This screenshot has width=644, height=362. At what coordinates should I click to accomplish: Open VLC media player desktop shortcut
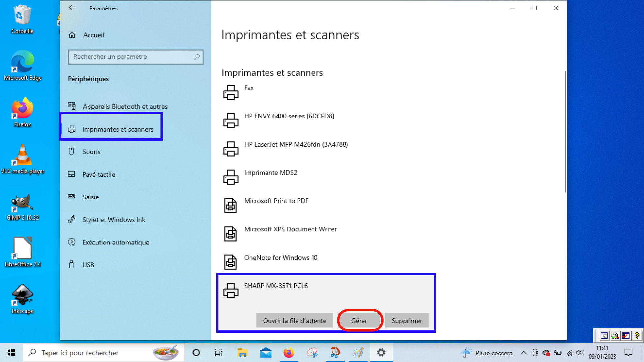23,159
